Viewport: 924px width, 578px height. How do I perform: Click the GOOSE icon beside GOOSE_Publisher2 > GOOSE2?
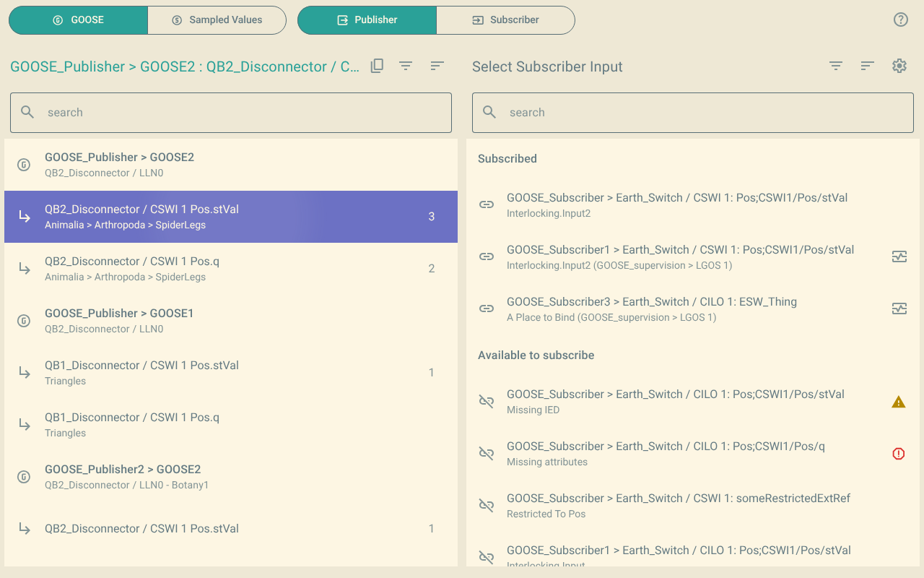click(x=24, y=477)
